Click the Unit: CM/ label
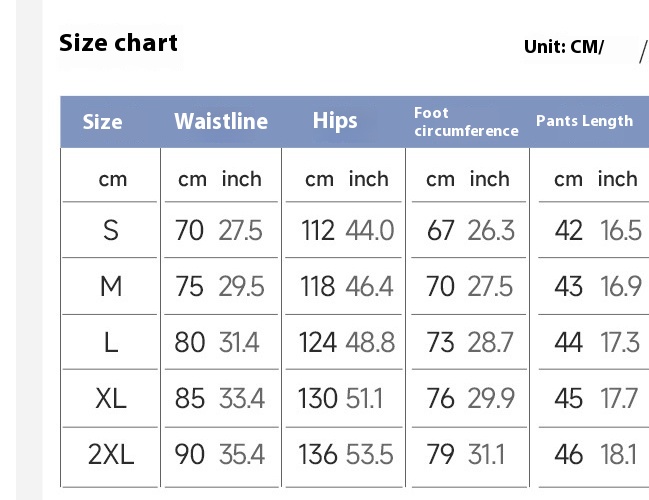 pos(563,47)
